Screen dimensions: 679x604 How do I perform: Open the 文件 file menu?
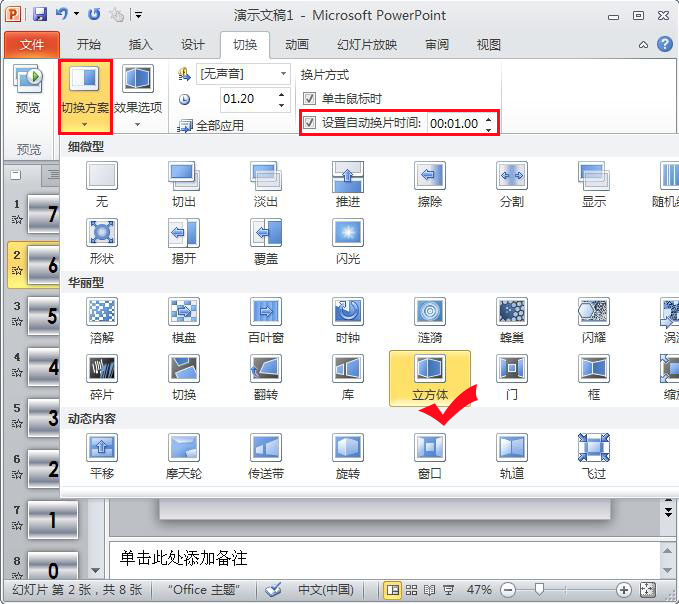click(x=32, y=44)
